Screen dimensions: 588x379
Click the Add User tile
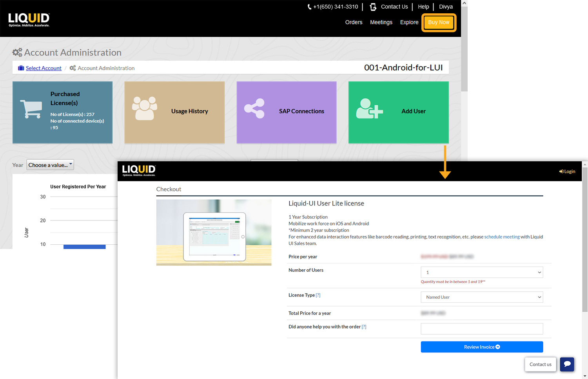pos(399,112)
